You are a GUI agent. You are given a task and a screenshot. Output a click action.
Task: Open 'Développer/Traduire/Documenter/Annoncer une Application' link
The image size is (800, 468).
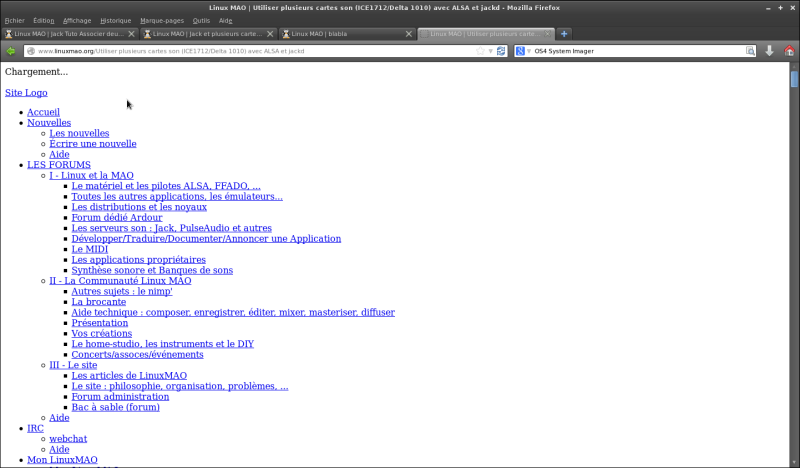click(x=206, y=239)
